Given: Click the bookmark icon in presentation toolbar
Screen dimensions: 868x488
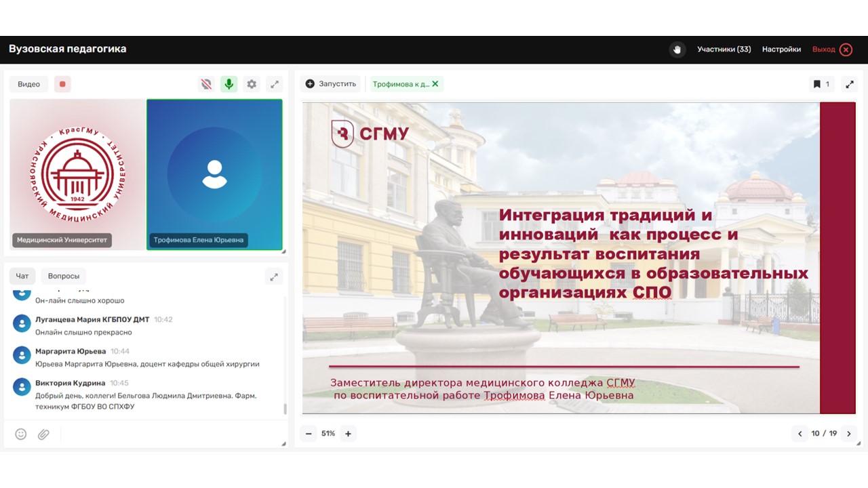Looking at the screenshot, I should 817,84.
